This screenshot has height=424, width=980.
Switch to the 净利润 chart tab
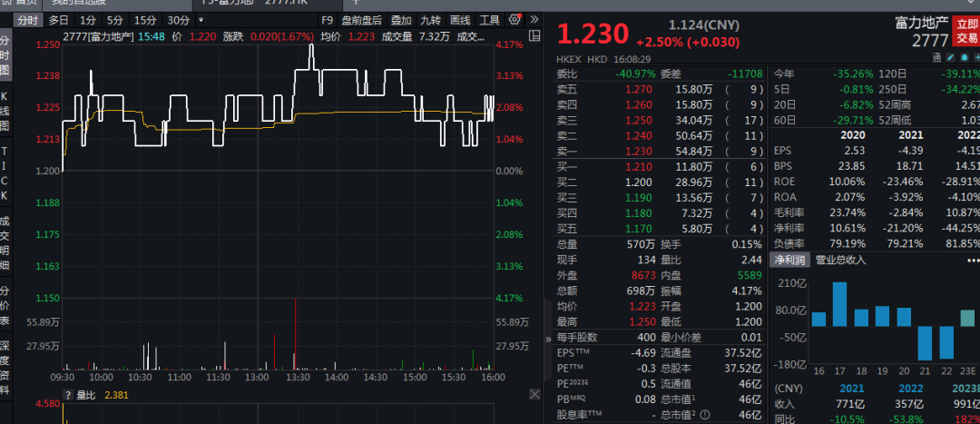(789, 260)
